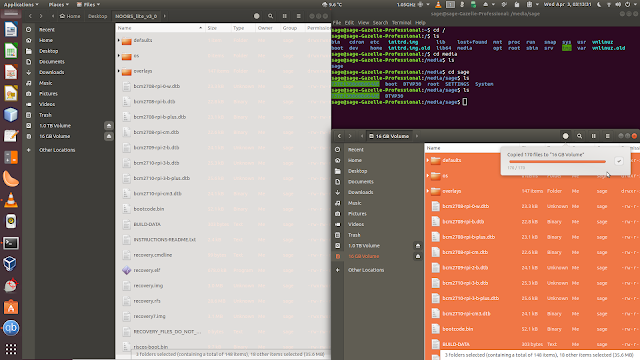640x360 pixels.
Task: Open LibreOffice Writer from dock
Action: (11, 30)
